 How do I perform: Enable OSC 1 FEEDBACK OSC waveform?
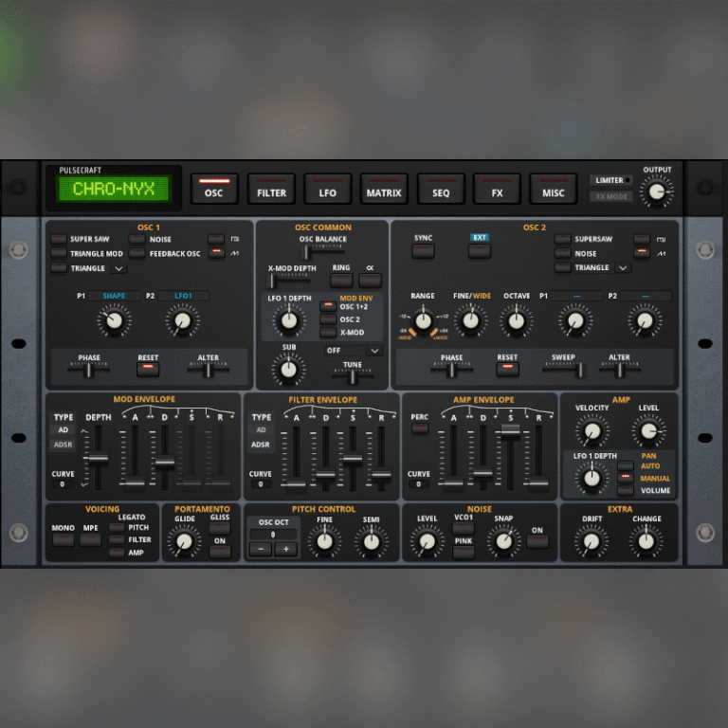click(136, 253)
